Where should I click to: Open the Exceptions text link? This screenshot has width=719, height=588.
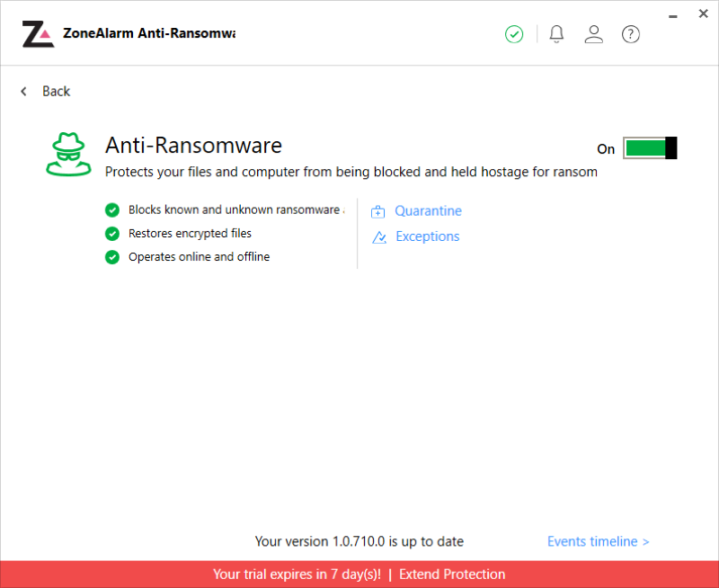coord(427,236)
